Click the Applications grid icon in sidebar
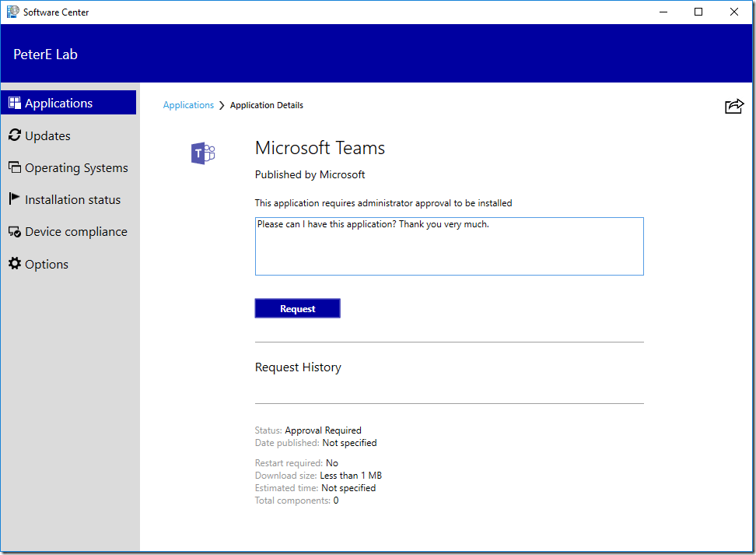 15,103
